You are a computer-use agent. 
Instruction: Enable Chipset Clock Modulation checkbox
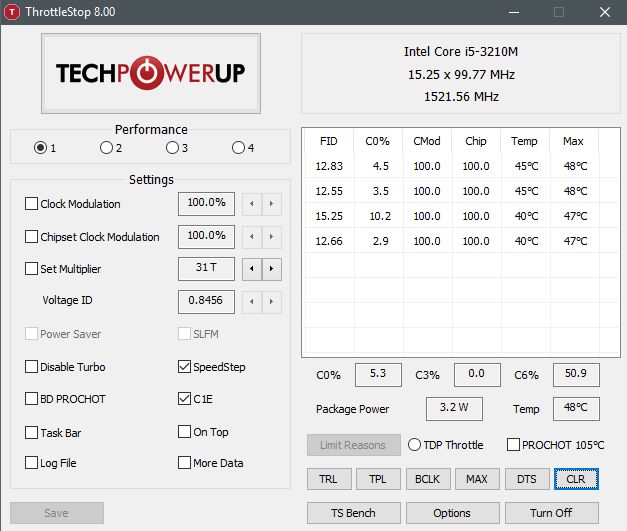tap(31, 236)
